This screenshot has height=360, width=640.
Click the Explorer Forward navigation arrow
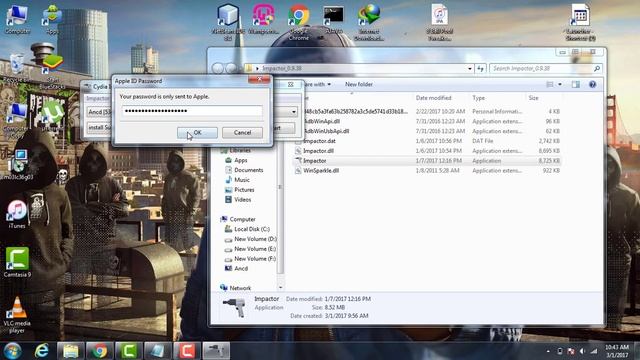[x=231, y=68]
